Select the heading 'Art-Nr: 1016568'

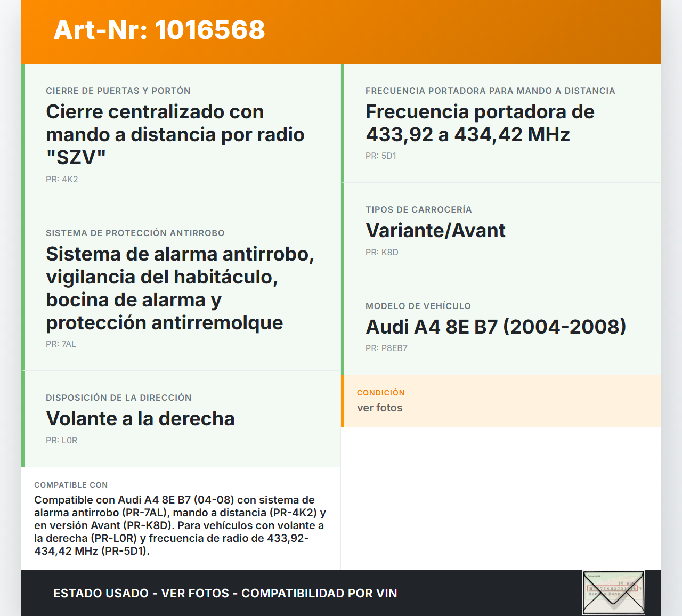point(159,30)
